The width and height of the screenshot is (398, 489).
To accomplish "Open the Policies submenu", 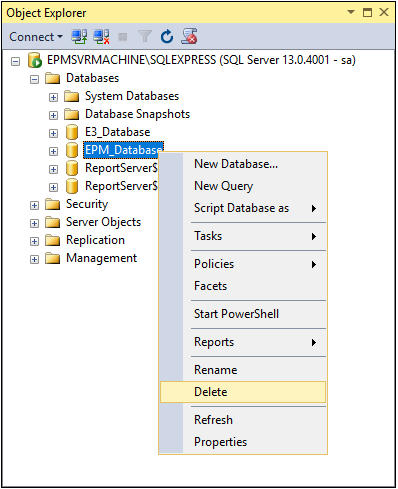I will click(243, 264).
